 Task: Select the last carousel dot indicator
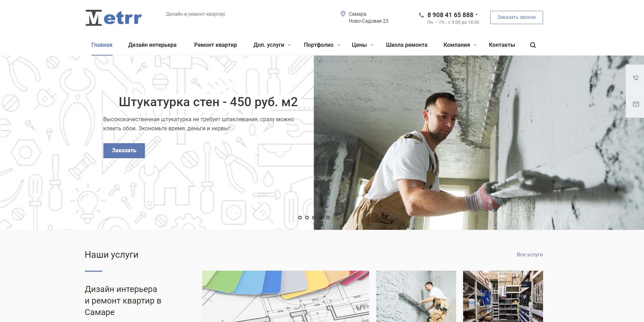(x=328, y=218)
